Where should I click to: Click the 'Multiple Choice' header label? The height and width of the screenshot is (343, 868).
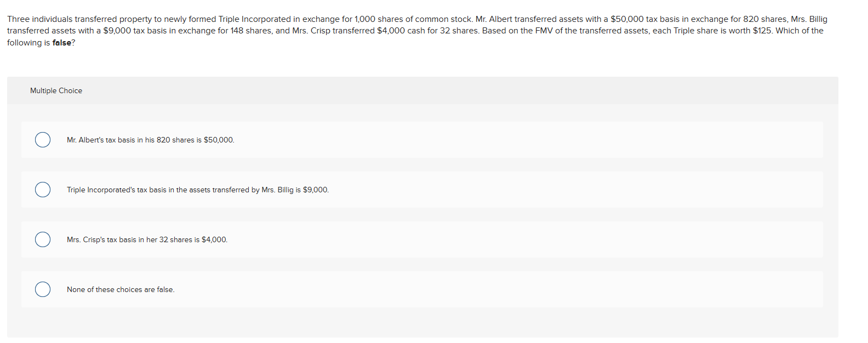[56, 90]
